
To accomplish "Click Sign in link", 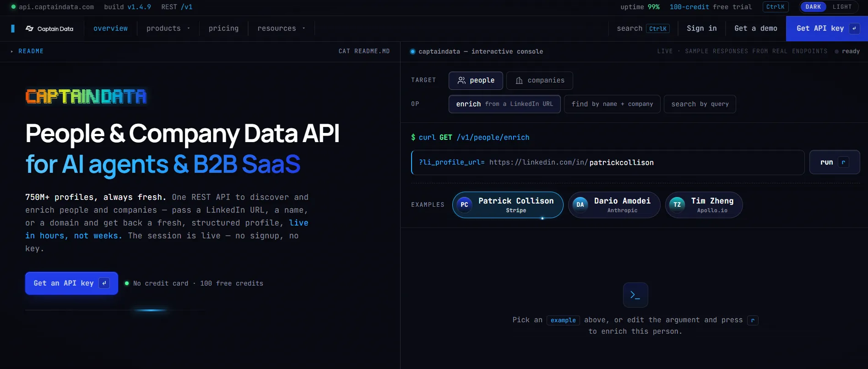I will click(701, 28).
